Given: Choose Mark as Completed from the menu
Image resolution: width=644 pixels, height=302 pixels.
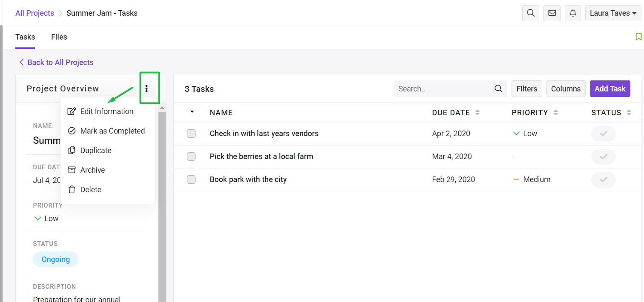Looking at the screenshot, I should [x=108, y=131].
